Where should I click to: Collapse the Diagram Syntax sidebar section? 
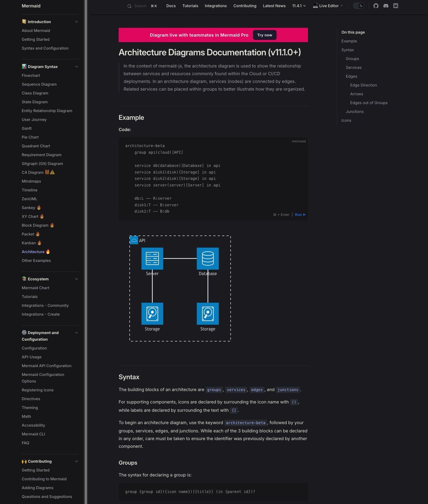pyautogui.click(x=76, y=67)
